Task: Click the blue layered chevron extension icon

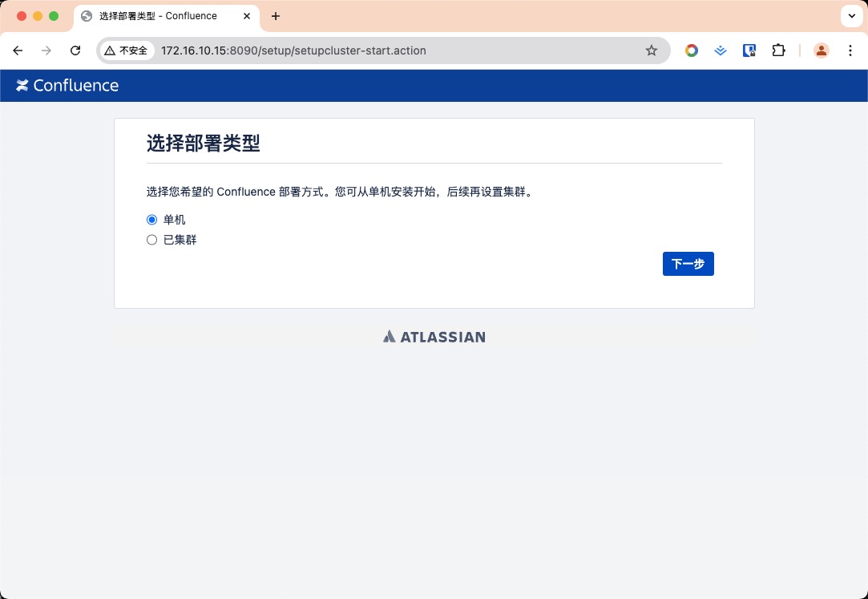Action: (x=721, y=51)
